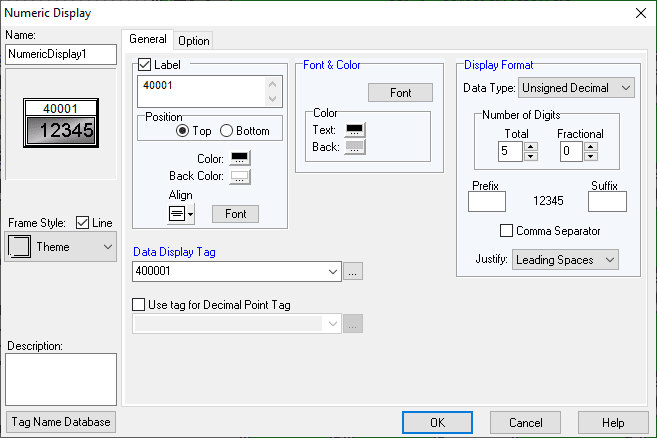Image resolution: width=657 pixels, height=438 pixels.
Task: Close the Numeric Display dialog
Action: [x=641, y=13]
